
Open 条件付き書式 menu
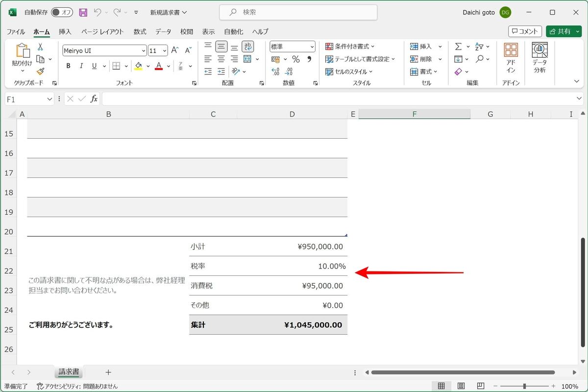point(350,47)
